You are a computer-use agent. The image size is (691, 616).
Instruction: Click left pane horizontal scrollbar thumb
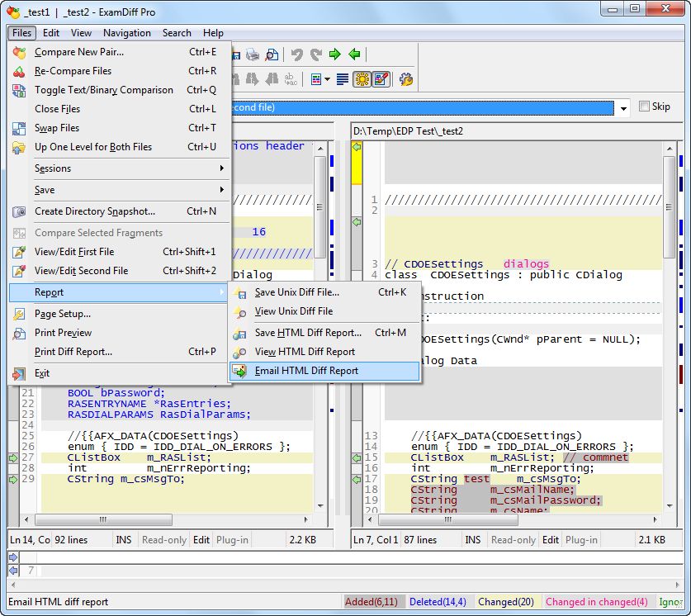pyautogui.click(x=103, y=520)
